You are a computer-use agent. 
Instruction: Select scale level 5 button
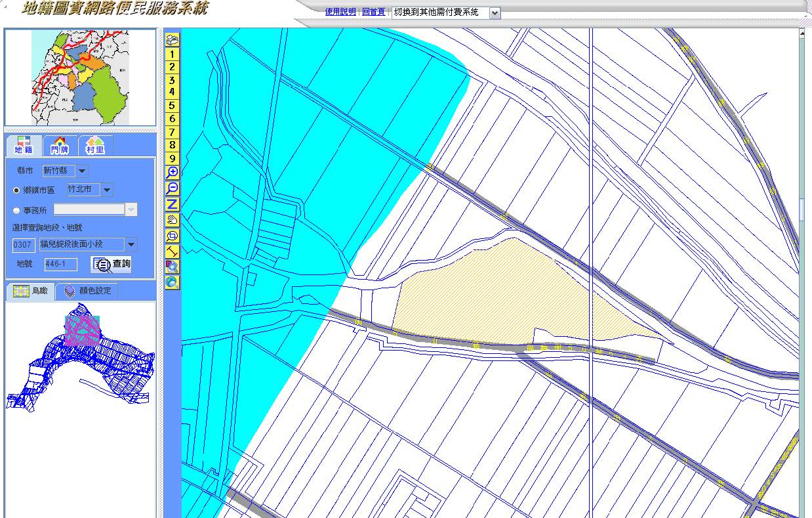coord(172,106)
